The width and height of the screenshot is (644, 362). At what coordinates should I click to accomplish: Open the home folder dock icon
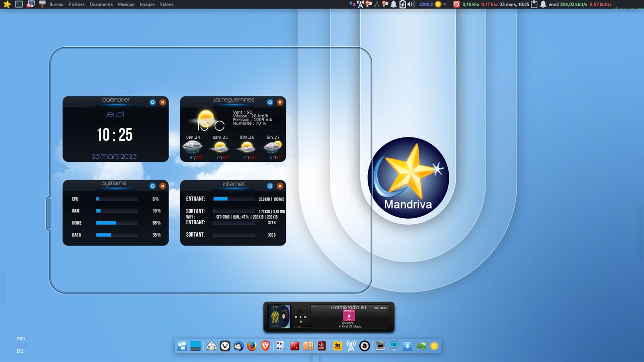(x=211, y=346)
